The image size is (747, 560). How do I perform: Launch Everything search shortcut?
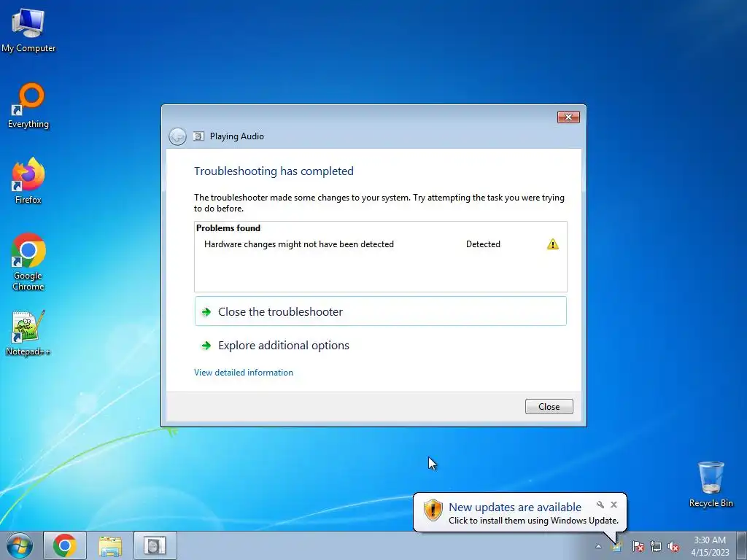pyautogui.click(x=28, y=106)
